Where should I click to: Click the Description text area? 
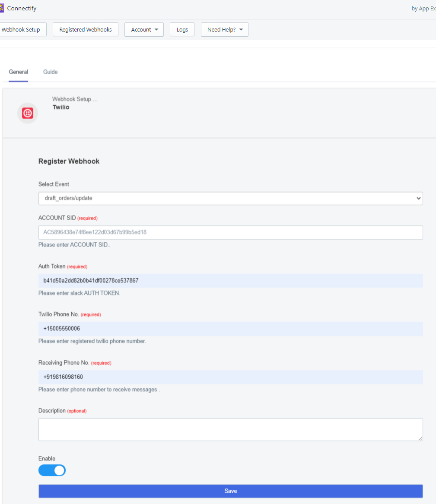click(231, 429)
